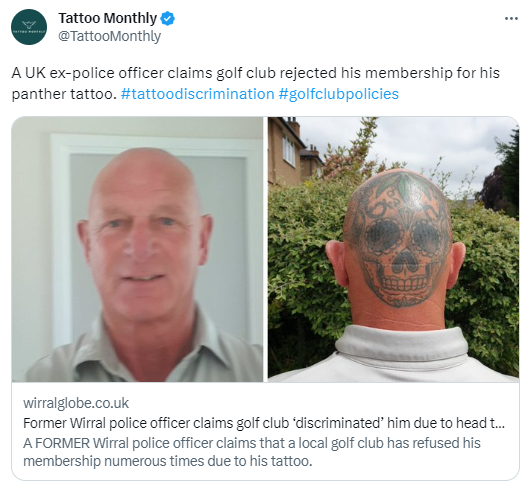Click the article description about refused membership

pyautogui.click(x=252, y=452)
